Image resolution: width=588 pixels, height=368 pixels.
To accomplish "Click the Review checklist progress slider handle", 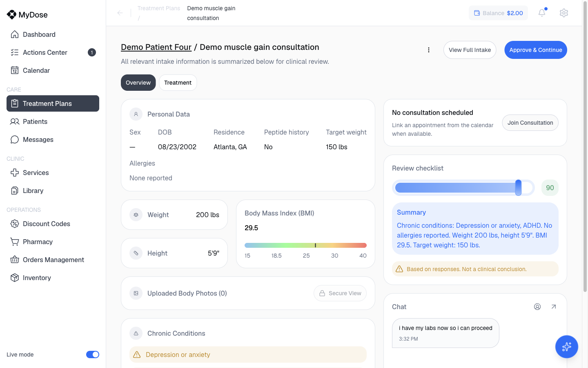I will tap(518, 188).
